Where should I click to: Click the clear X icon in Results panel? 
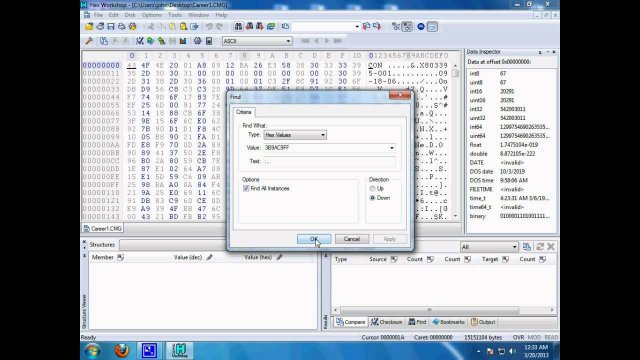click(x=551, y=247)
